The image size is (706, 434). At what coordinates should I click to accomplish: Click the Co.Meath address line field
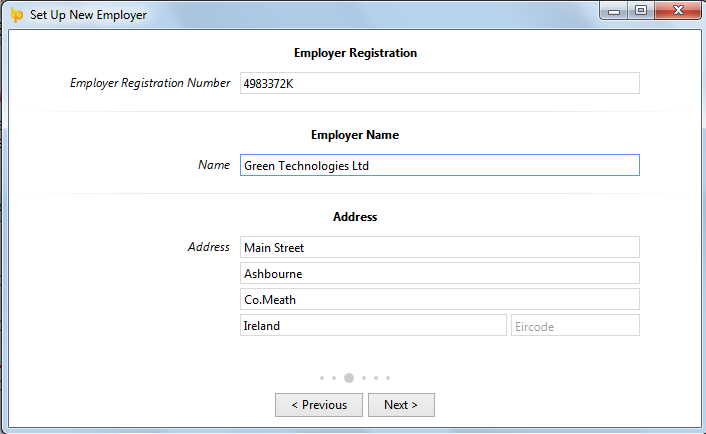(439, 299)
